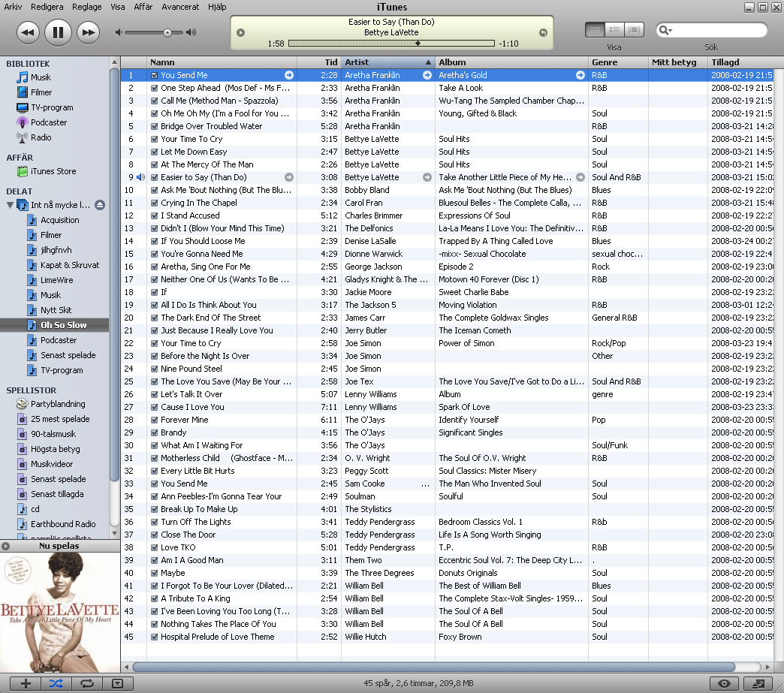Sort tracks by Genre column
This screenshot has width=784, height=693.
point(619,62)
